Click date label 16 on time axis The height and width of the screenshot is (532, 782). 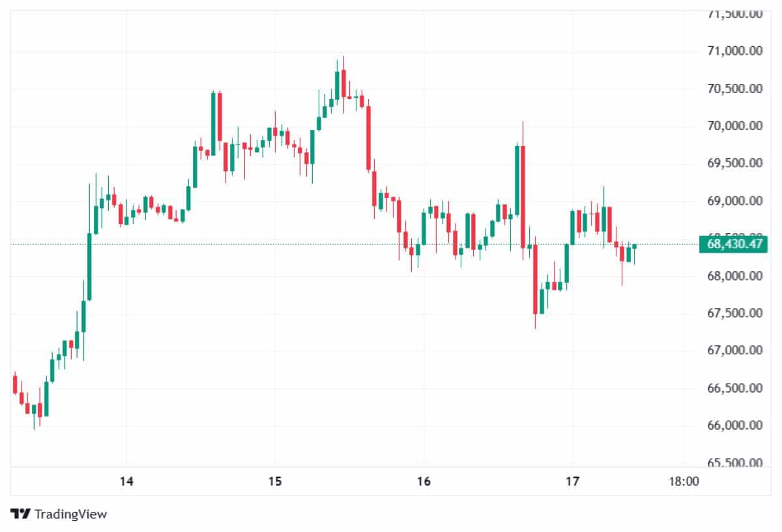pos(424,482)
